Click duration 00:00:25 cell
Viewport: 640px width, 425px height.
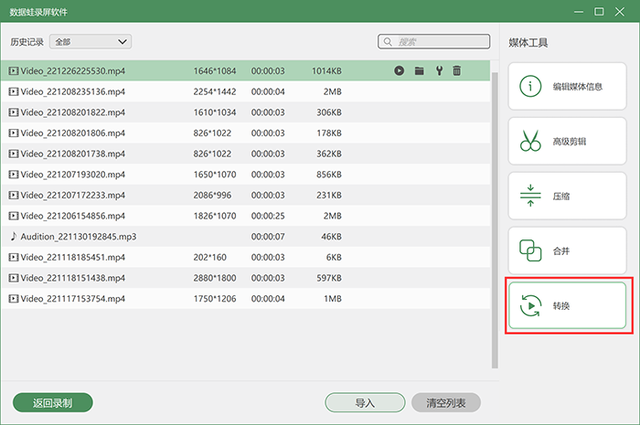pyautogui.click(x=268, y=216)
